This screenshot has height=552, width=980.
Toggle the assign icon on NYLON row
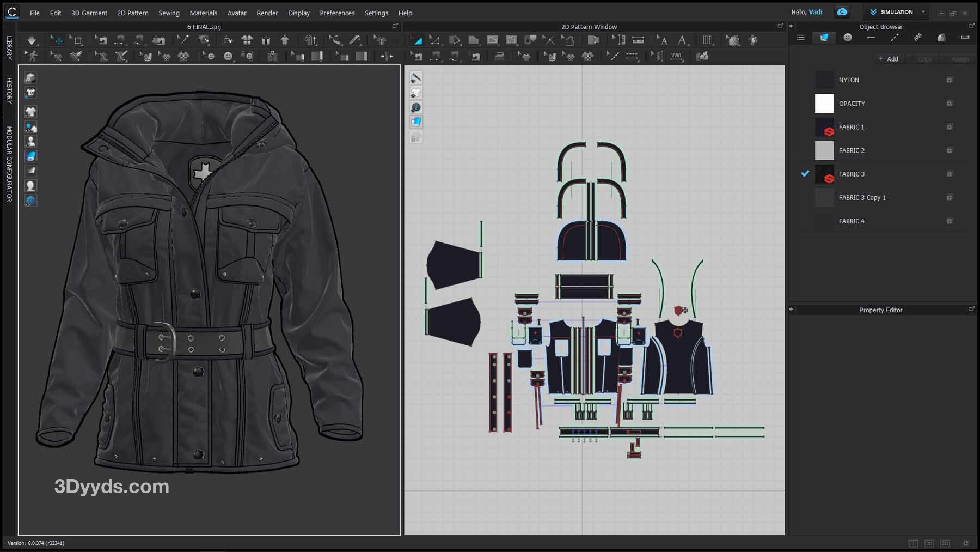[x=950, y=80]
